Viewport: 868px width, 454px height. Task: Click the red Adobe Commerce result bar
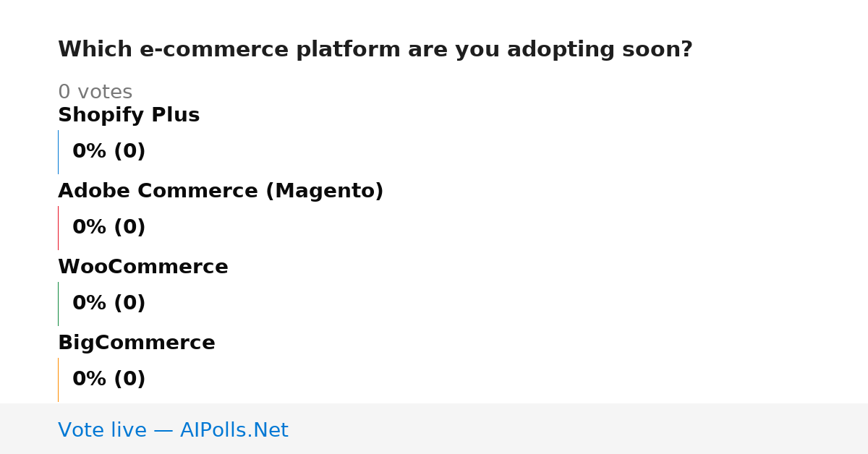pos(58,228)
